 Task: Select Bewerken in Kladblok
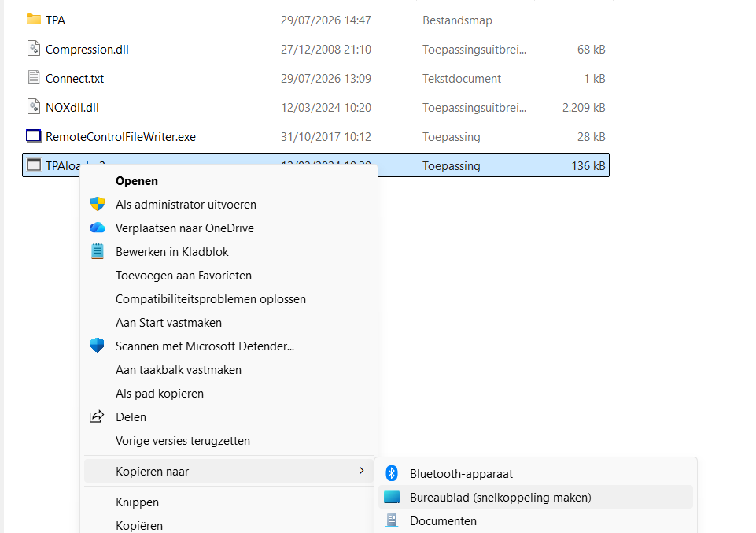tap(229, 252)
